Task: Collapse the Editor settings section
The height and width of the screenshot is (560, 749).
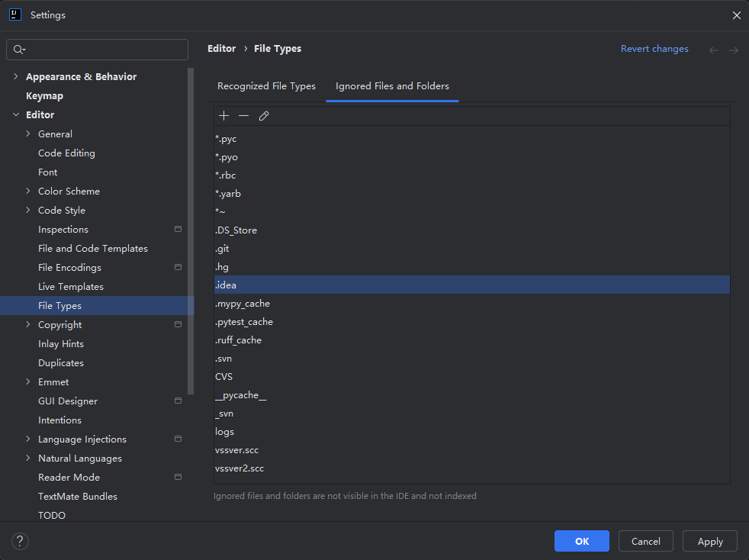Action: click(16, 114)
